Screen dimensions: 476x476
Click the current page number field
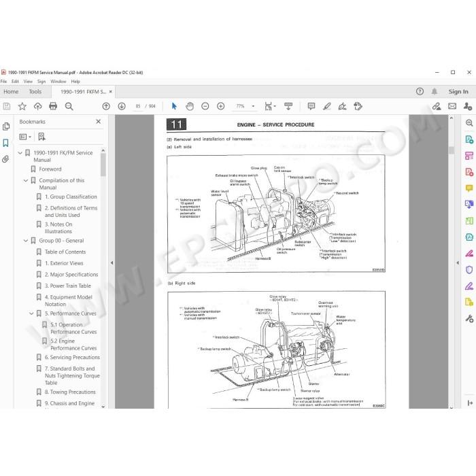(x=138, y=106)
